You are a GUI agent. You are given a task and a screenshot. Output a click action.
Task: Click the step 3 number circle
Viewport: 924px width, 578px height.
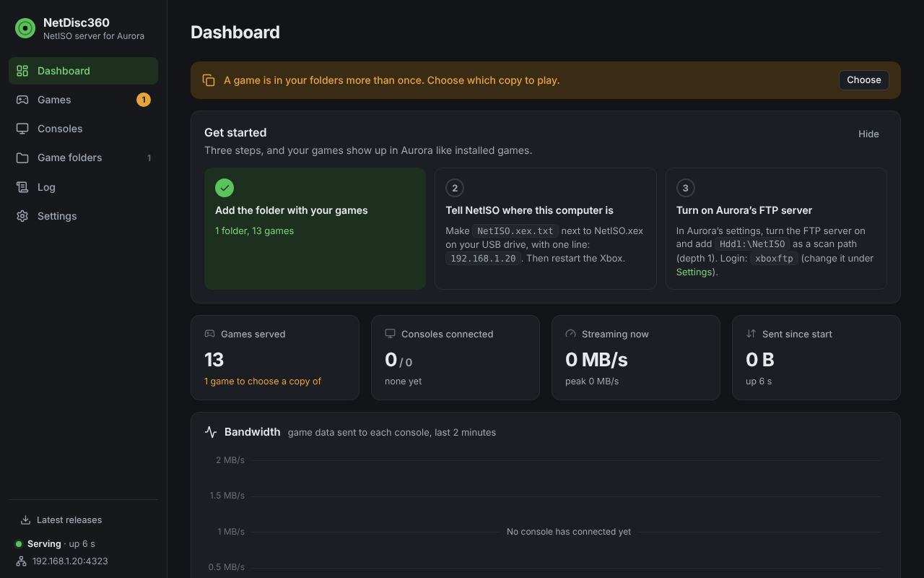(x=686, y=188)
